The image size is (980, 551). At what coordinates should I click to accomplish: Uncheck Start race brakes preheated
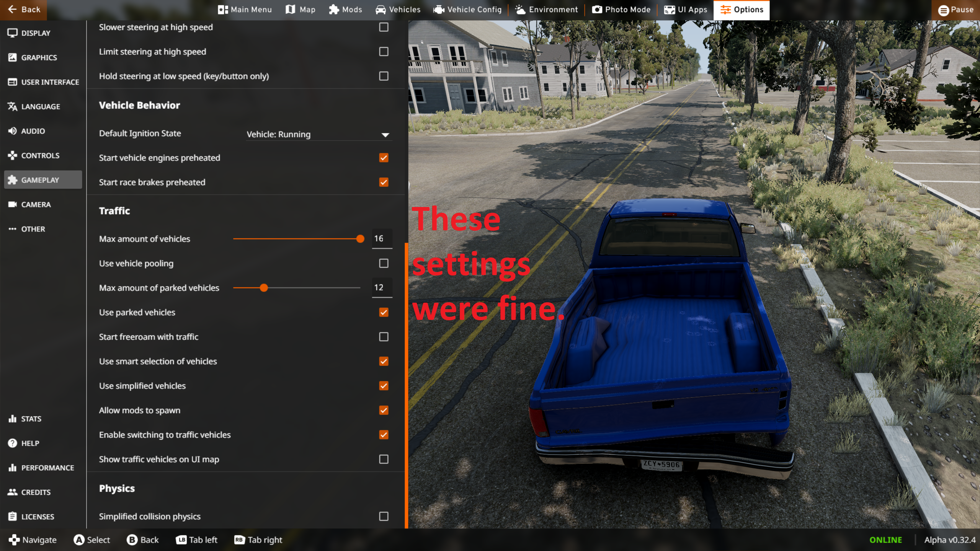pyautogui.click(x=384, y=182)
